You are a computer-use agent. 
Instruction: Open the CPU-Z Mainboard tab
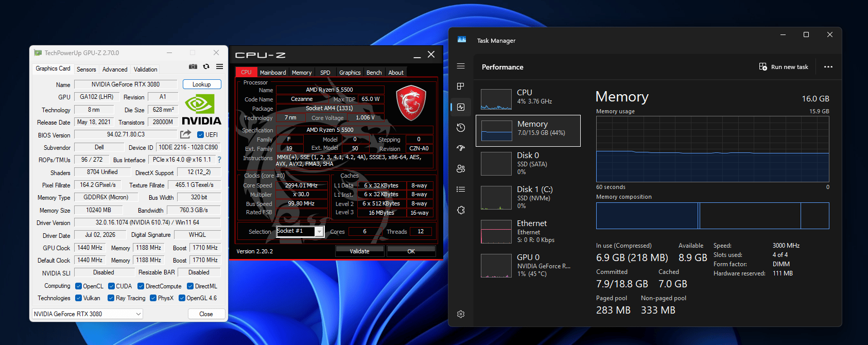[273, 73]
